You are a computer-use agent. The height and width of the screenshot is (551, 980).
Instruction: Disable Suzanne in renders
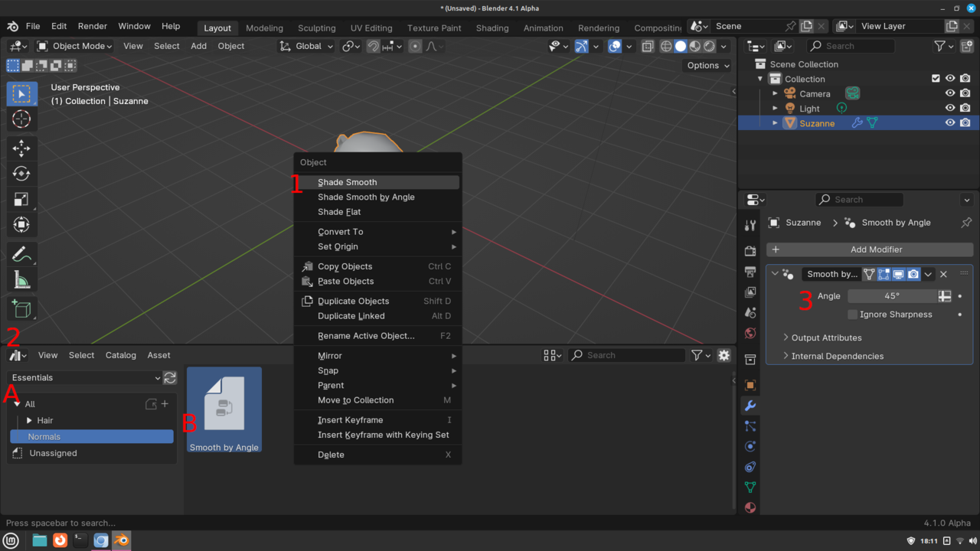tap(965, 122)
